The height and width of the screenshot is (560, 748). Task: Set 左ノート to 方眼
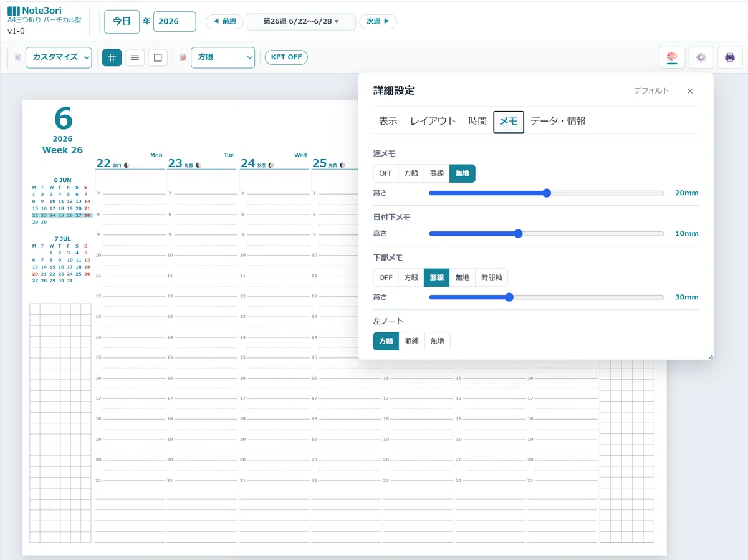pos(386,341)
